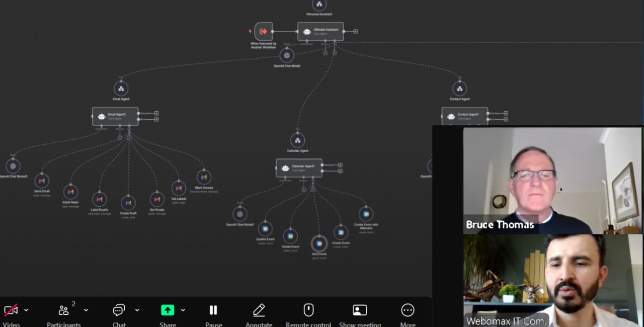The image size is (644, 327).
Task: Select the Mark Unread Gmail node
Action: 204,177
